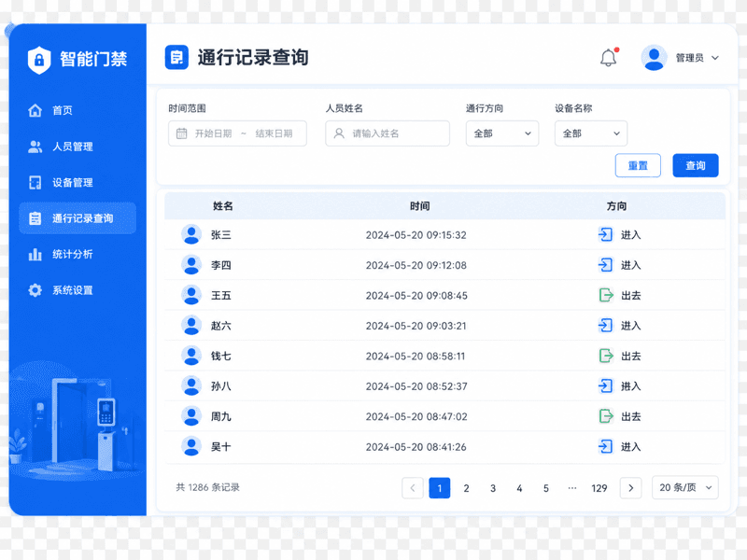747x560 pixels.
Task: Click 赵六's avatar icon
Action: tap(191, 326)
